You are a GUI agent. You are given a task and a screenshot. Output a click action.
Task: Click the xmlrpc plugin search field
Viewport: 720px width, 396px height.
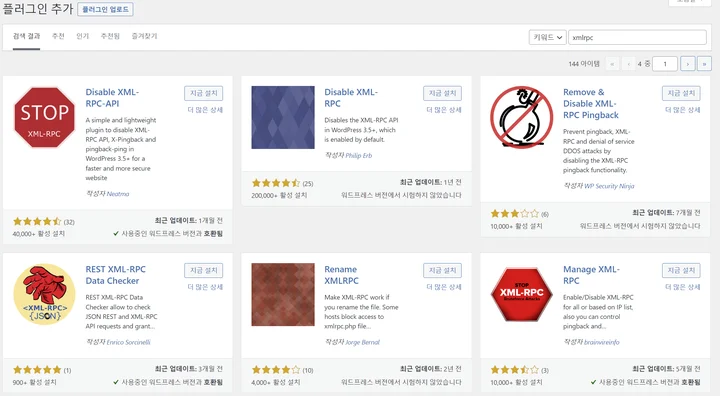pos(637,37)
